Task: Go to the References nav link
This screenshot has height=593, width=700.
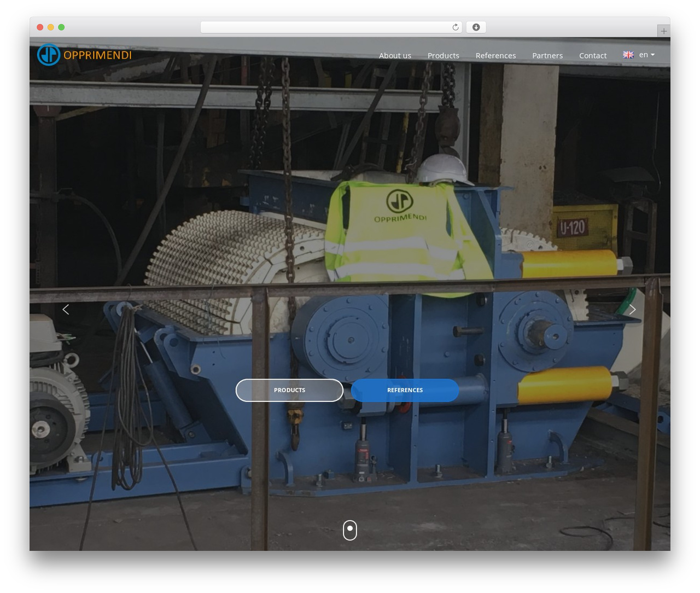Action: (x=495, y=55)
